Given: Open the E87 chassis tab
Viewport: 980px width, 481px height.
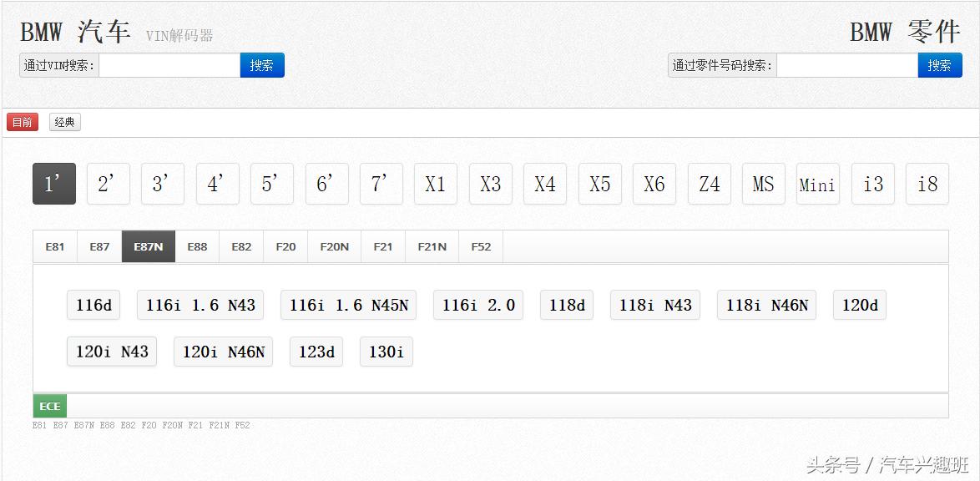Looking at the screenshot, I should 99,246.
